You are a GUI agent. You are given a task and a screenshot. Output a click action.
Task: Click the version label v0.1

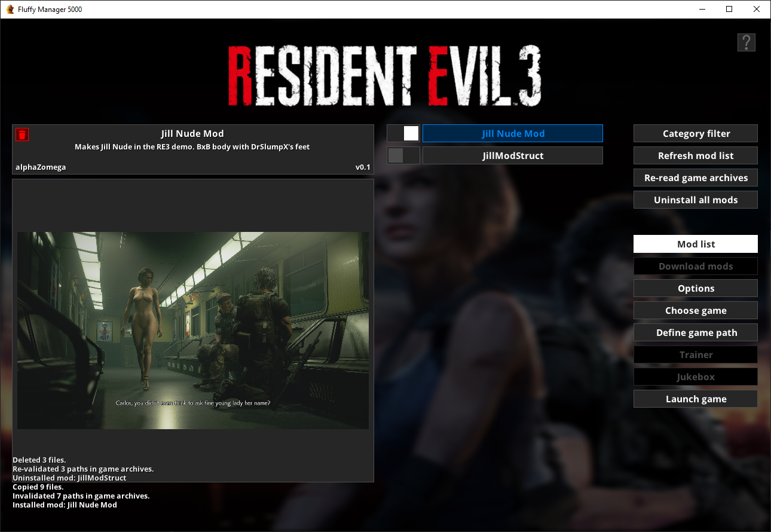[363, 167]
